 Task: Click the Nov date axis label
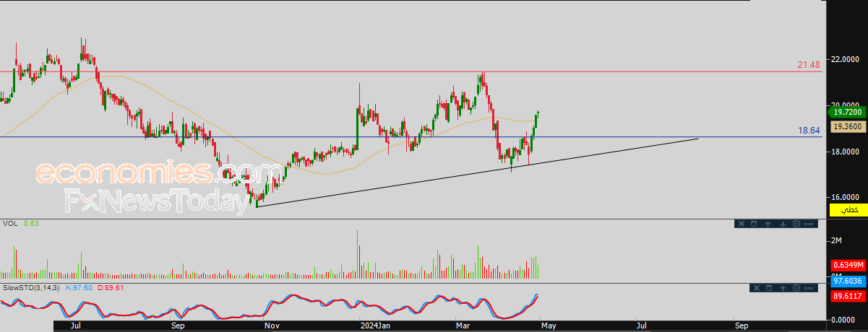272,326
